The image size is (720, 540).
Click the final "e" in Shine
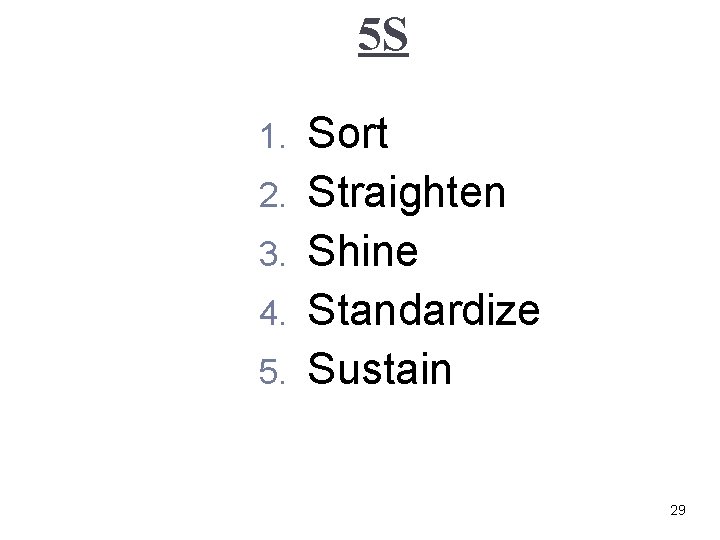click(404, 254)
